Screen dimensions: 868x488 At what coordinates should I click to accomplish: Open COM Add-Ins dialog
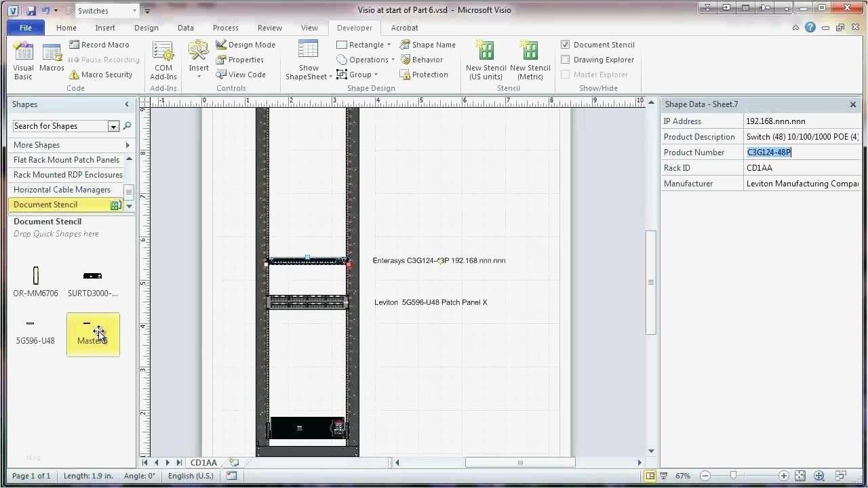(x=163, y=61)
